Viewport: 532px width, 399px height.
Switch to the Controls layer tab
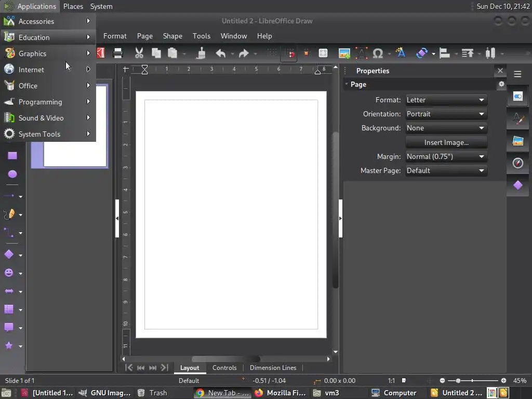pos(224,368)
